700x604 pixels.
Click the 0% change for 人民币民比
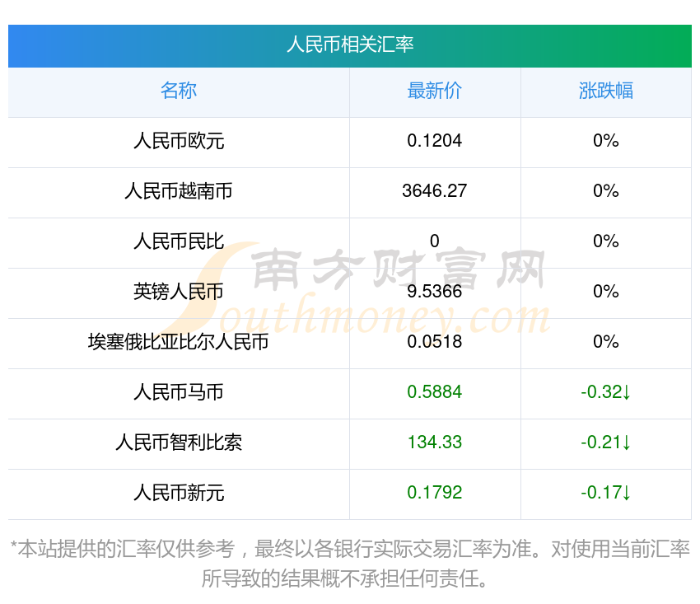606,241
